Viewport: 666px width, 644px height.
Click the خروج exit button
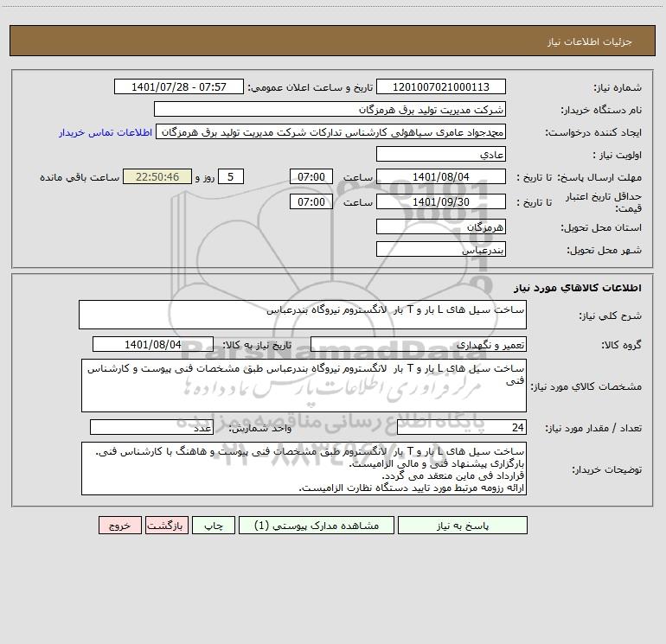click(x=119, y=525)
